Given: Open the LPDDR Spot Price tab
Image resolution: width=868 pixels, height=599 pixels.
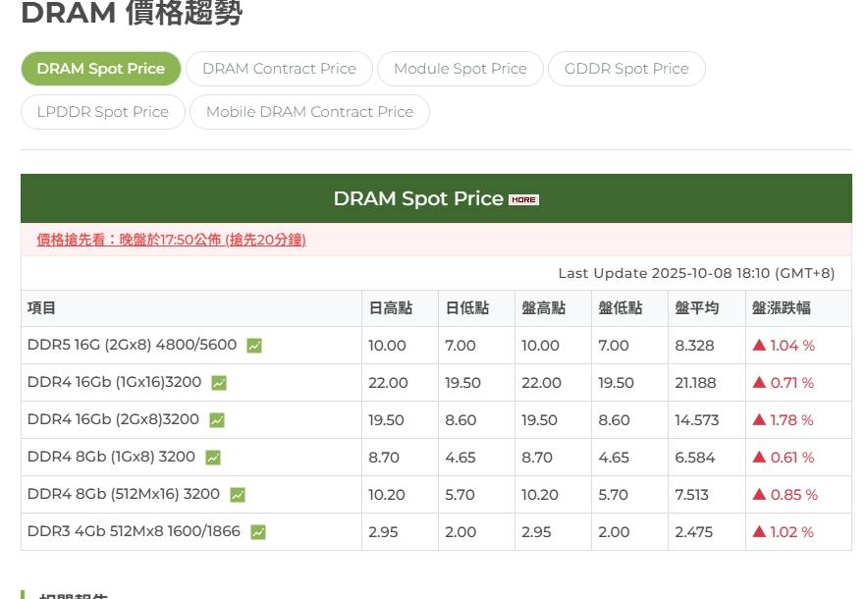Looking at the screenshot, I should [x=103, y=112].
